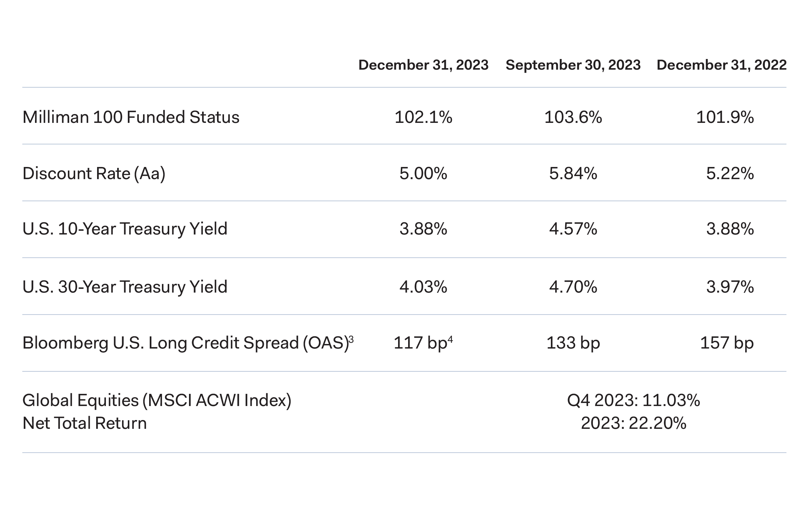The width and height of the screenshot is (812, 507).
Task: Click the December 31, 2022 column header
Action: [x=721, y=65]
